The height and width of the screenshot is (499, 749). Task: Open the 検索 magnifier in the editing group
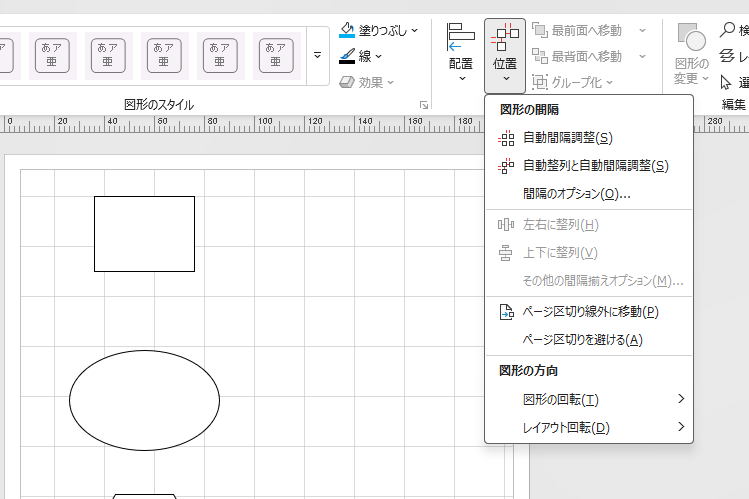pyautogui.click(x=728, y=31)
